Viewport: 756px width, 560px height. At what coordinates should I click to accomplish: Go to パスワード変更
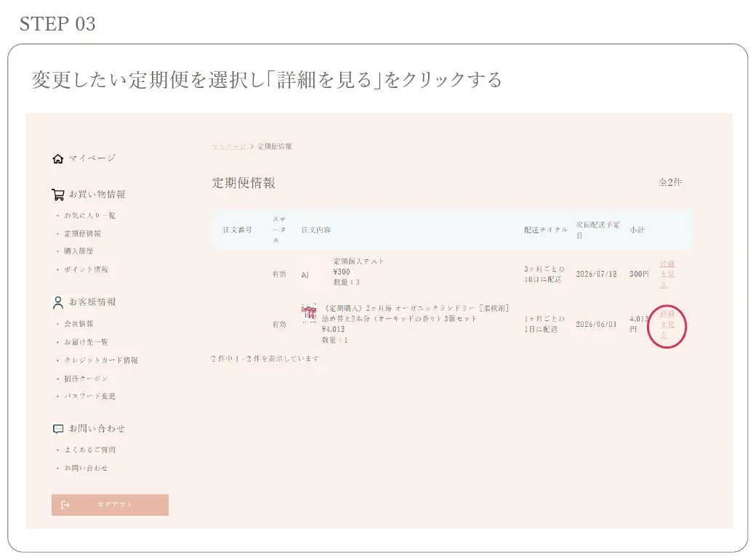(89, 396)
